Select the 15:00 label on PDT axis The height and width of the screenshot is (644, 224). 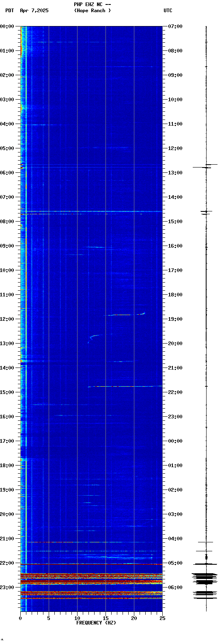pyautogui.click(x=7, y=392)
